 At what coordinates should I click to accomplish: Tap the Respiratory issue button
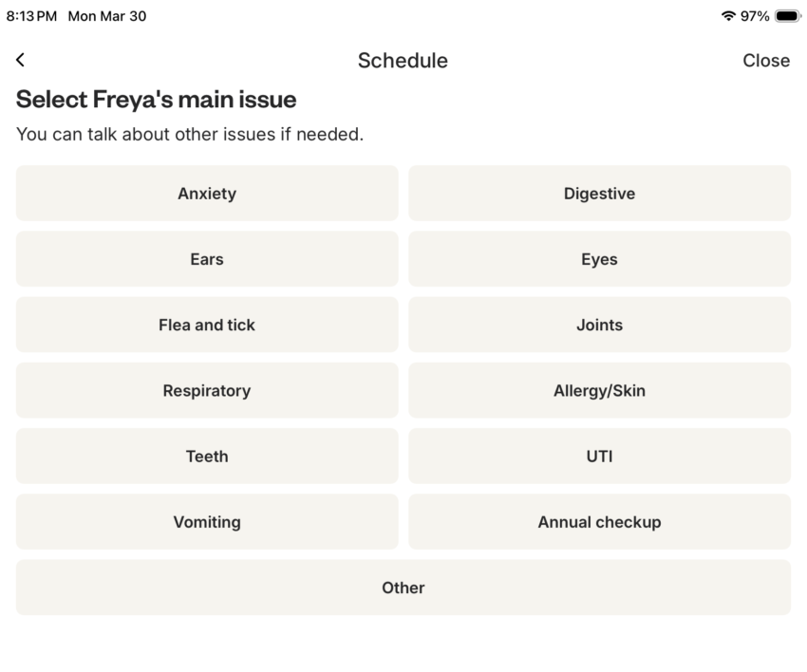click(x=207, y=390)
